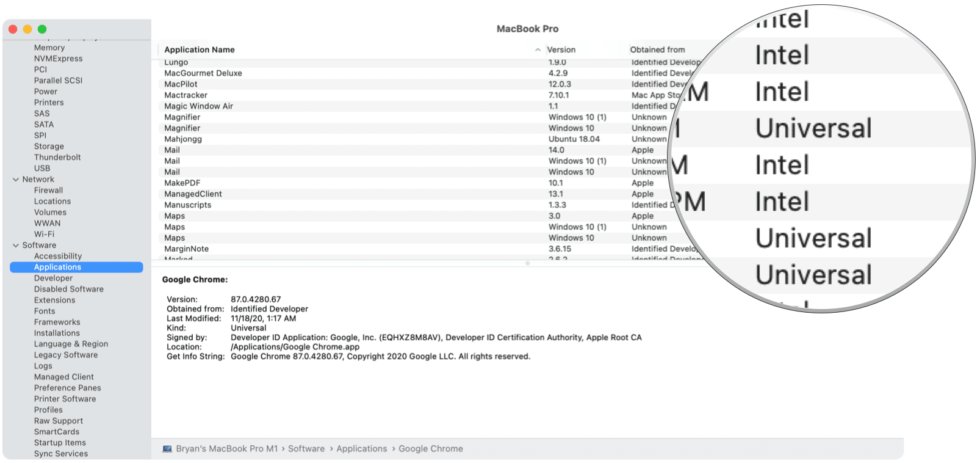Screen dimensions: 980x463
Task: Open Developer under Software
Action: 54,279
